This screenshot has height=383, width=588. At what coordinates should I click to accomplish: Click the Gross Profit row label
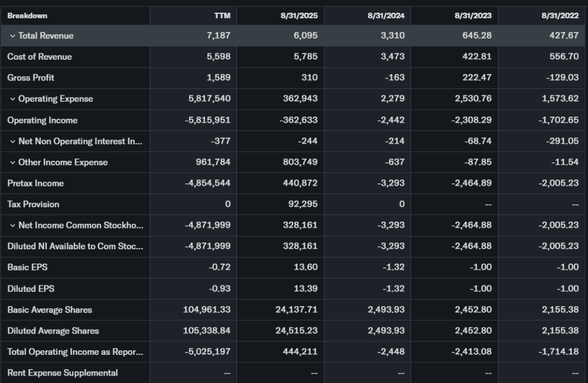click(31, 78)
